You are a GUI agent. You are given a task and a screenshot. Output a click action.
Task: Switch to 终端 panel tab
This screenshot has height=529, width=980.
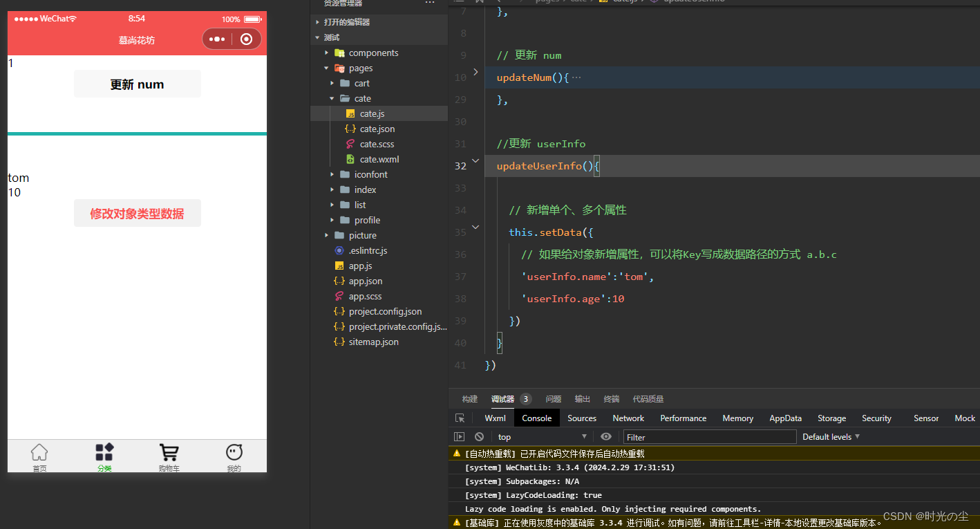612,399
